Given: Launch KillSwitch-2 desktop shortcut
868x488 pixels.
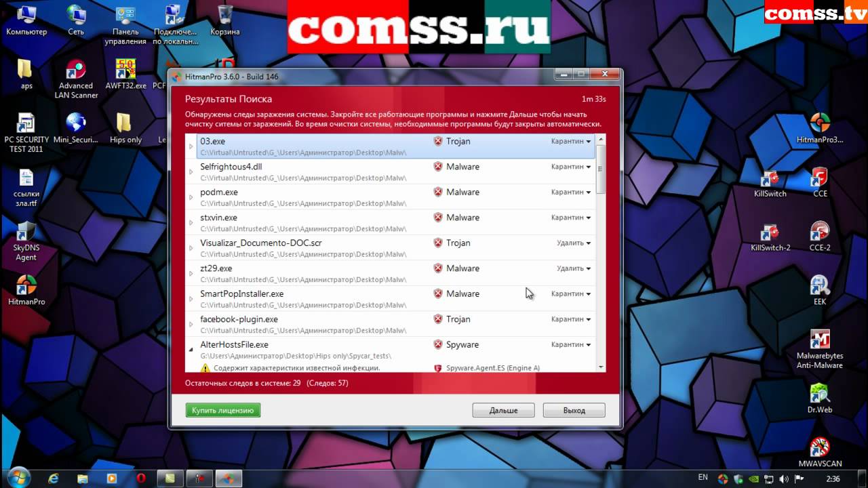Looking at the screenshot, I should click(x=770, y=237).
